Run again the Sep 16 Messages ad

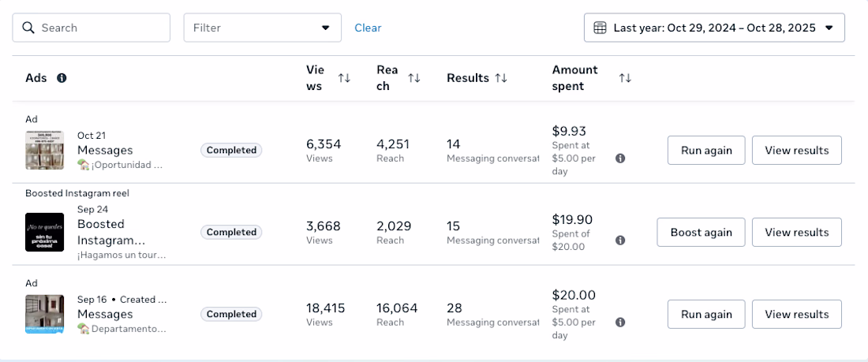pos(706,314)
